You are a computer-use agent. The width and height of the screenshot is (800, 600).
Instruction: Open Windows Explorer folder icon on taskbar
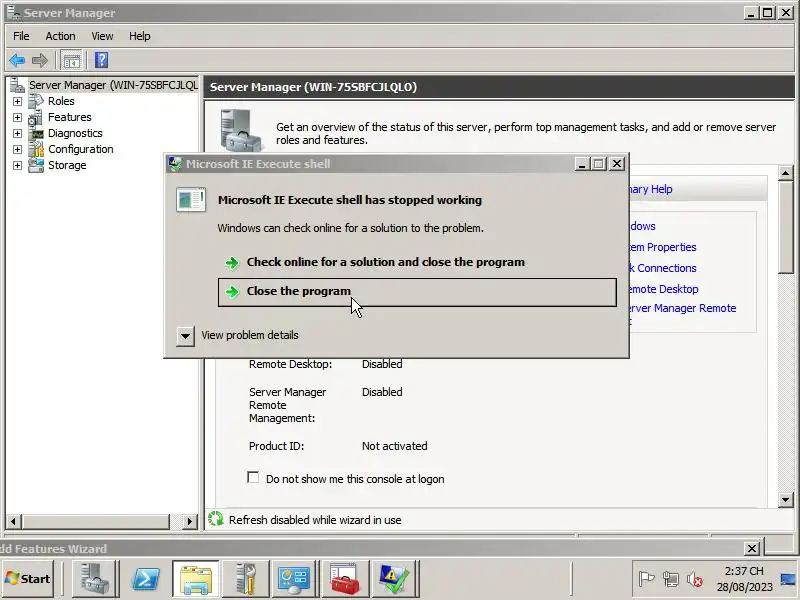pos(196,579)
